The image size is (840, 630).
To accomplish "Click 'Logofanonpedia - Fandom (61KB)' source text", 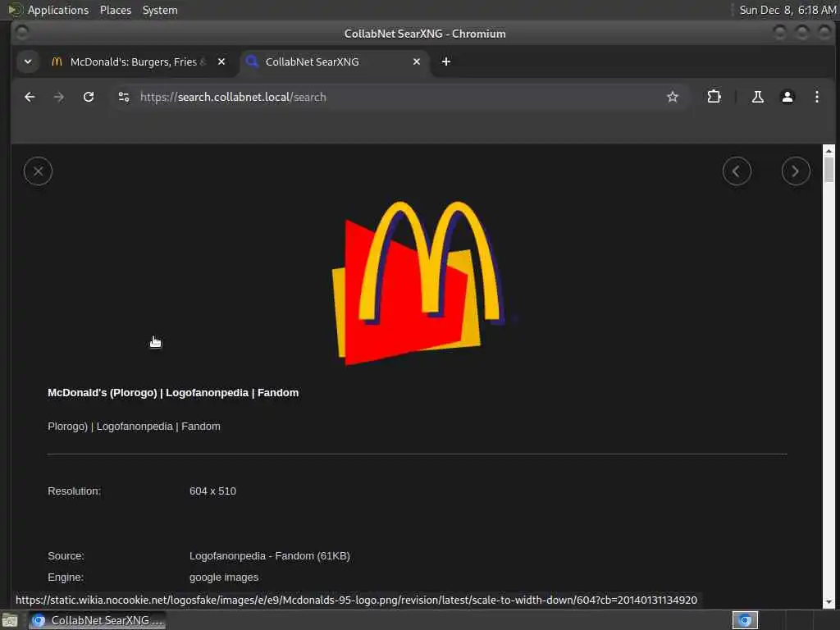I will click(x=269, y=556).
